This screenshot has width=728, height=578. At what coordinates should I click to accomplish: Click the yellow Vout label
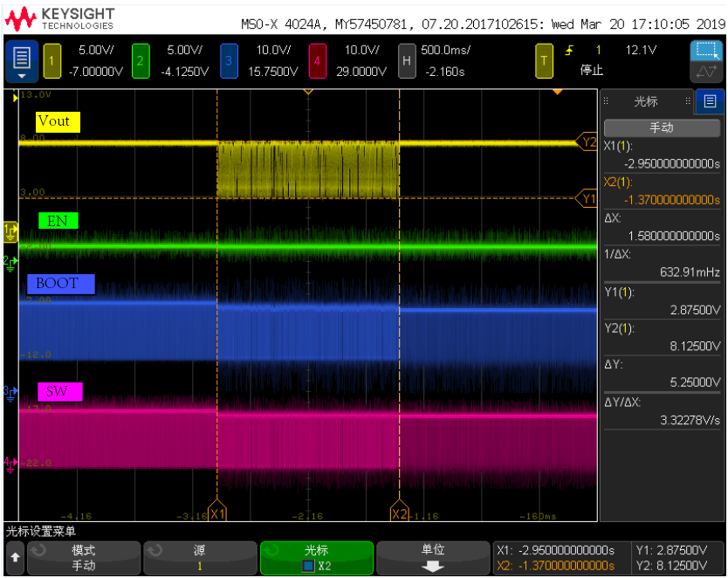(x=58, y=121)
